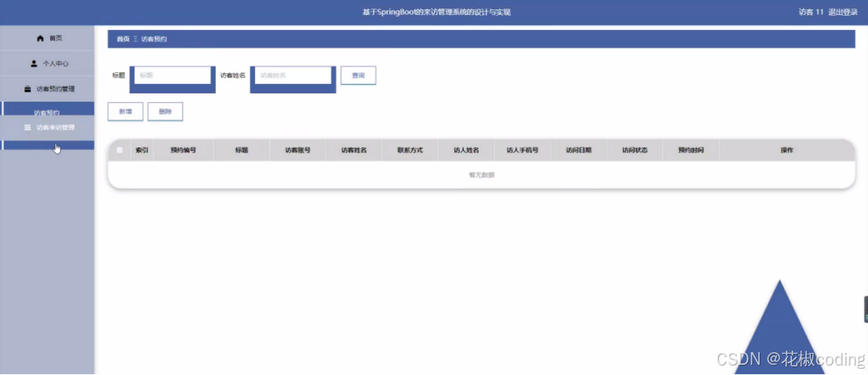Click 访客预约 breadcrumb text
This screenshot has height=375, width=868.
click(154, 39)
